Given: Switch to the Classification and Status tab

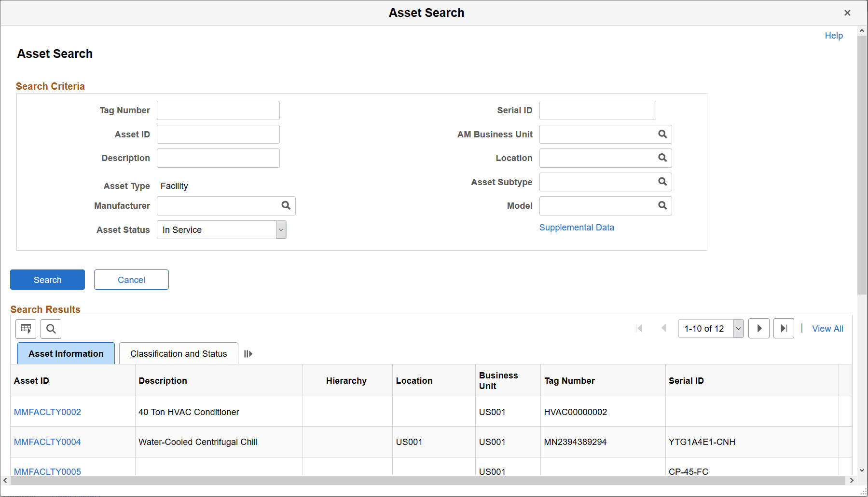Looking at the screenshot, I should (x=178, y=353).
